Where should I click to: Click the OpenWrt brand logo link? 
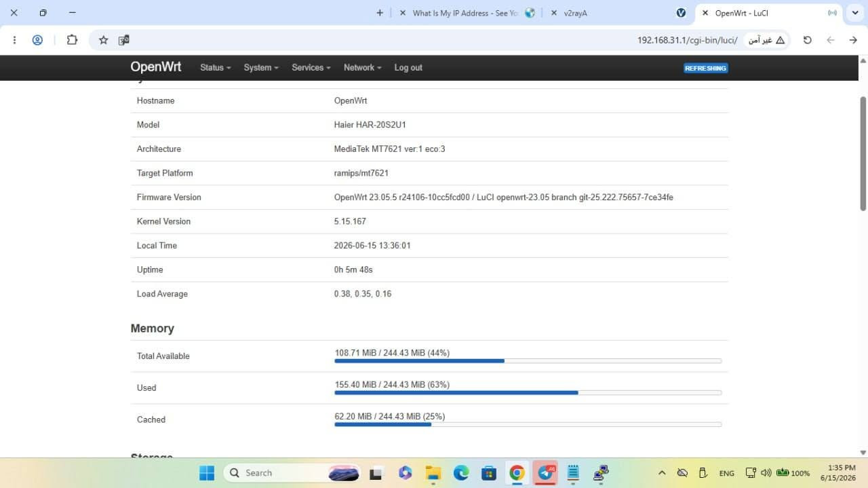156,67
